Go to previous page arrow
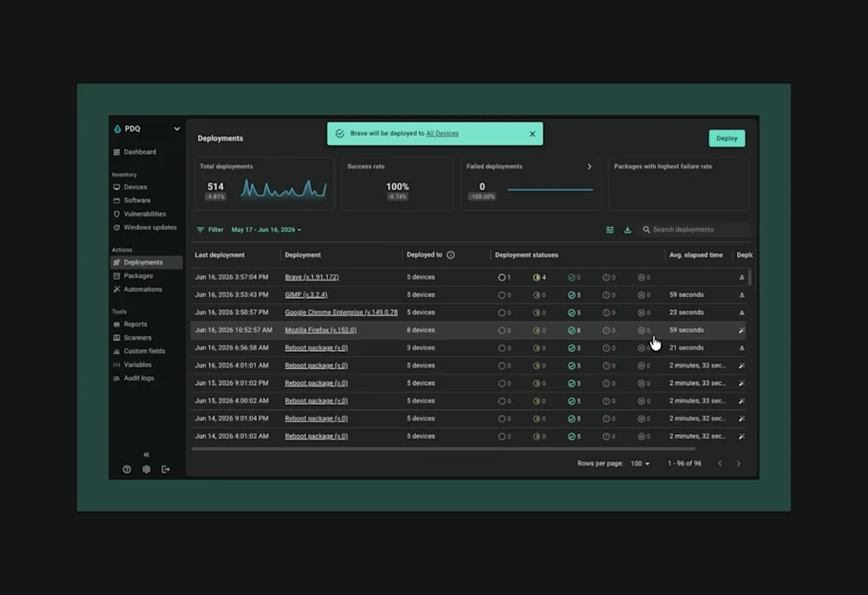The width and height of the screenshot is (868, 595). (720, 464)
